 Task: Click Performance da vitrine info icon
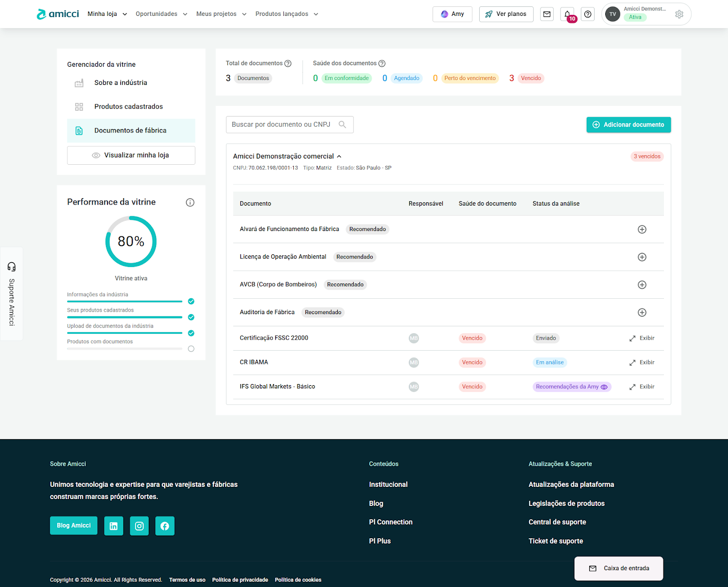click(190, 202)
